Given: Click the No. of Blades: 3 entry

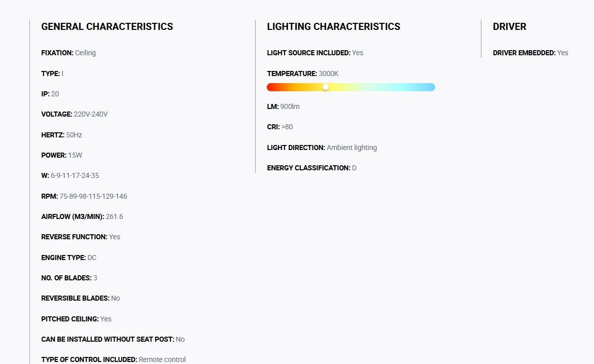Looking at the screenshot, I should pyautogui.click(x=69, y=278).
